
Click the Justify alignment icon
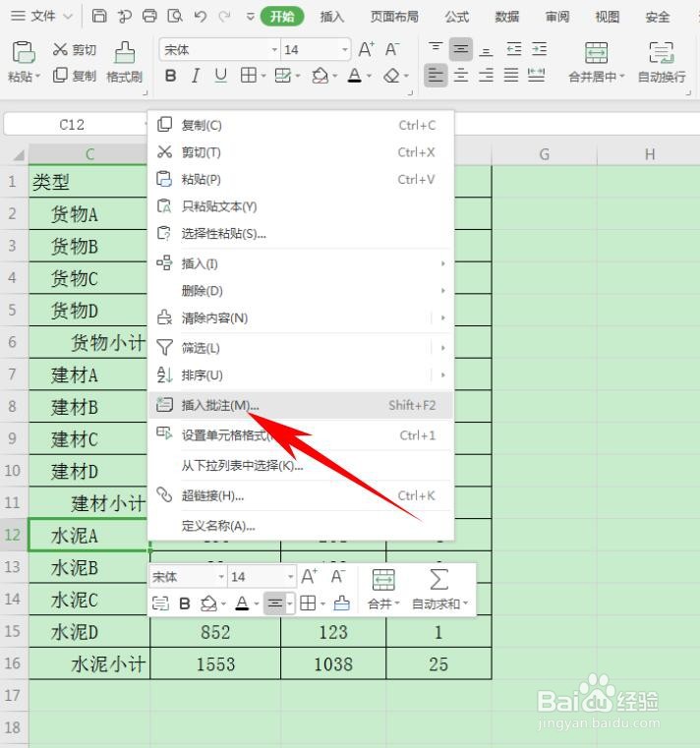click(511, 76)
